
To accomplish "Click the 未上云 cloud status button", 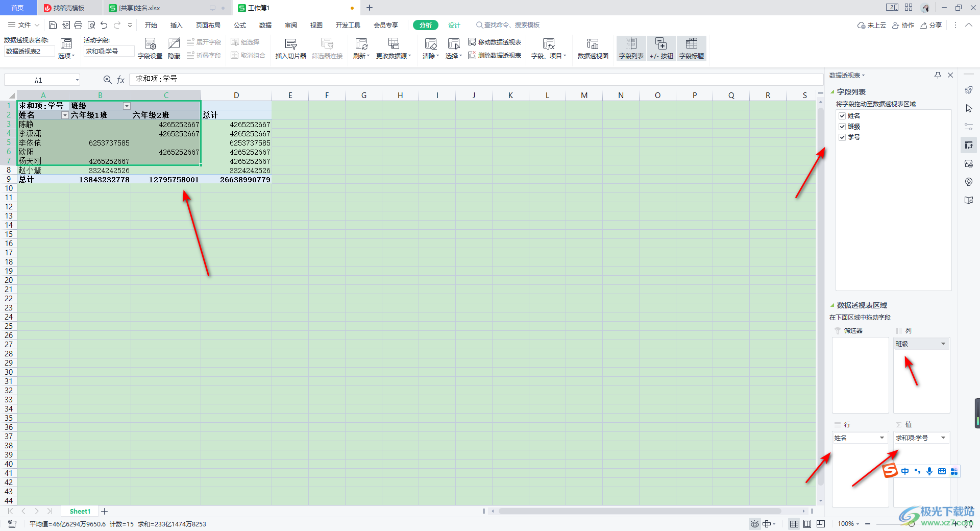I will coord(872,25).
